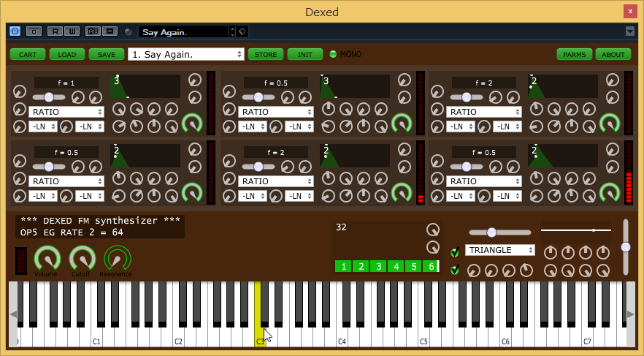
Task: Toggle operator 1 switch
Action: point(343,266)
